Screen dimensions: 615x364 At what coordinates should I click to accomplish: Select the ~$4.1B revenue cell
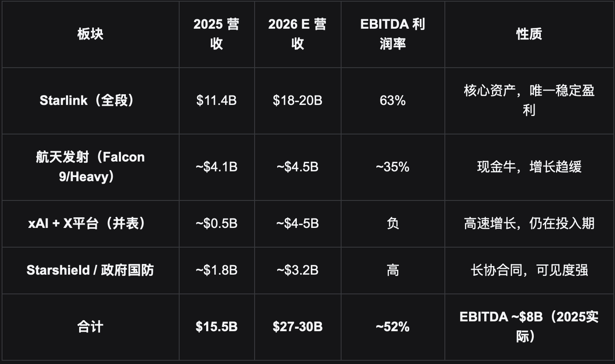[x=216, y=167]
